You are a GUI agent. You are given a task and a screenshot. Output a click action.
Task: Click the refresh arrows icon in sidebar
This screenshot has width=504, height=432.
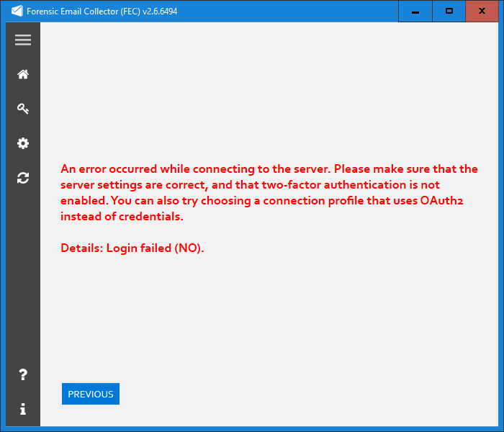(x=23, y=178)
